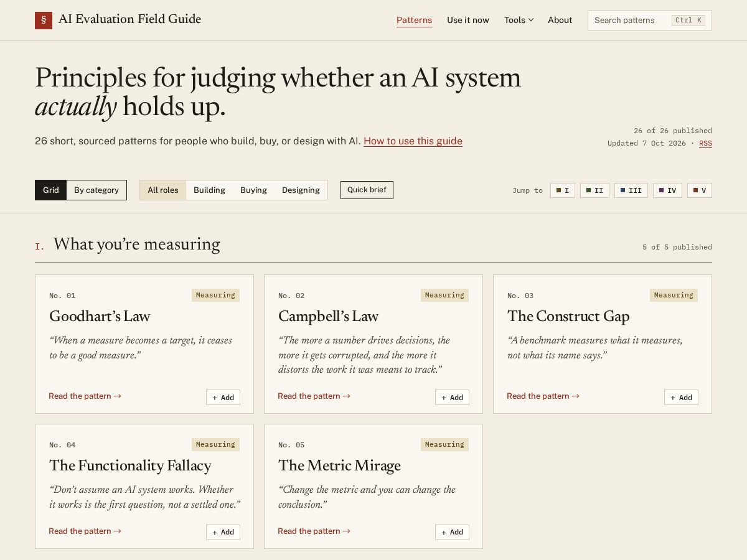
Task: Read the pattern for The Construct Gap
Action: click(543, 396)
